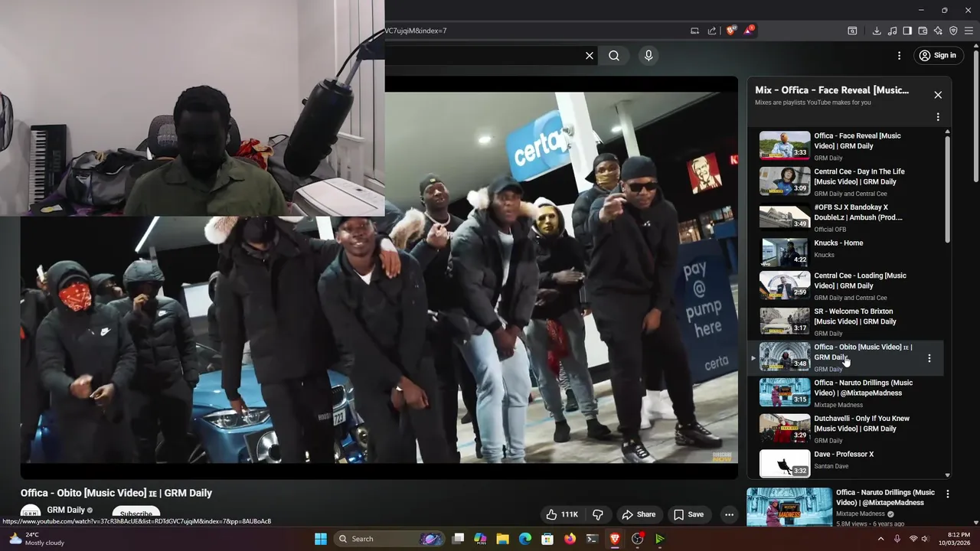This screenshot has width=980, height=551.
Task: Close the Mix playlist panel
Action: (x=938, y=95)
